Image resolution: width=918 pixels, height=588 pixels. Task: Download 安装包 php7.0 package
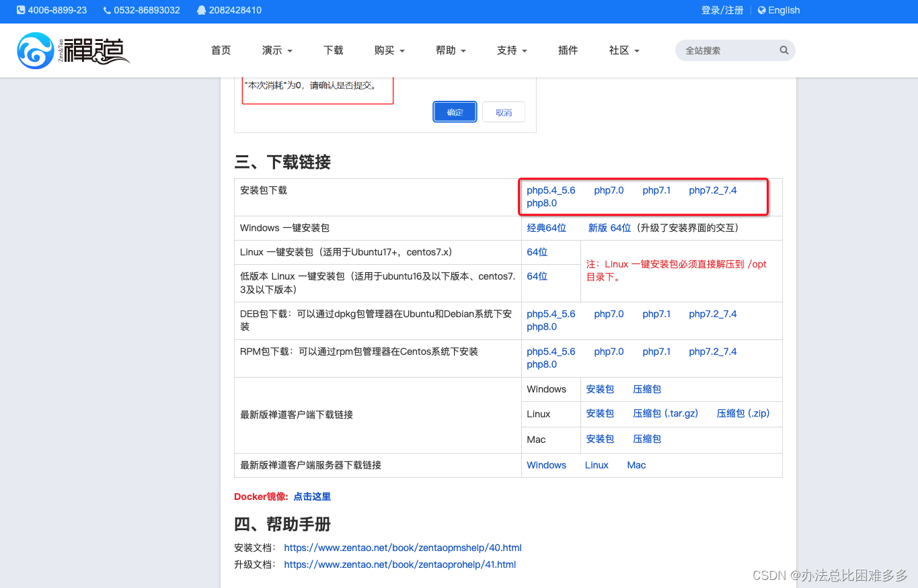(x=609, y=190)
